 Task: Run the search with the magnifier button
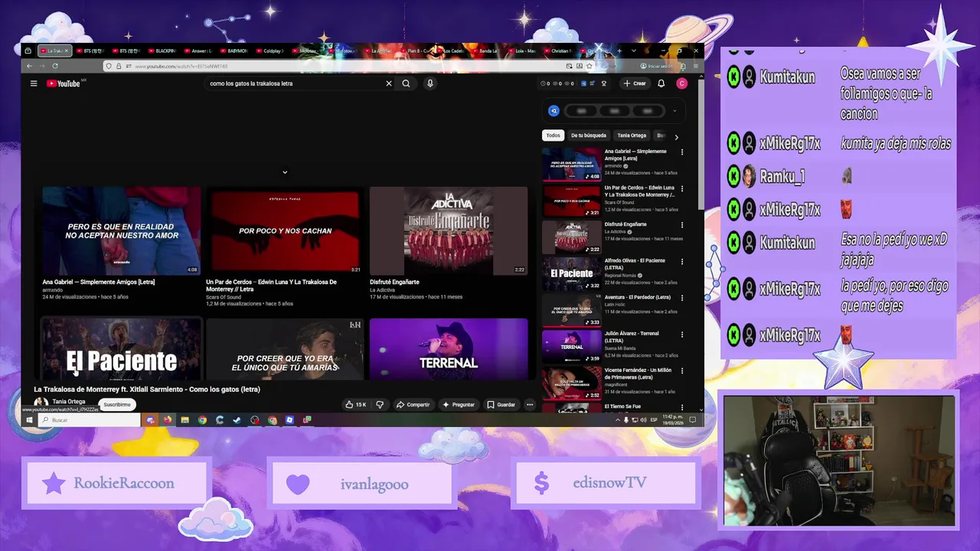406,83
